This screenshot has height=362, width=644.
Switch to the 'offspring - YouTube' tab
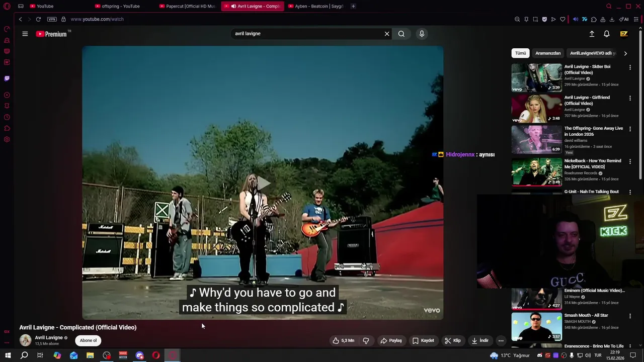121,6
